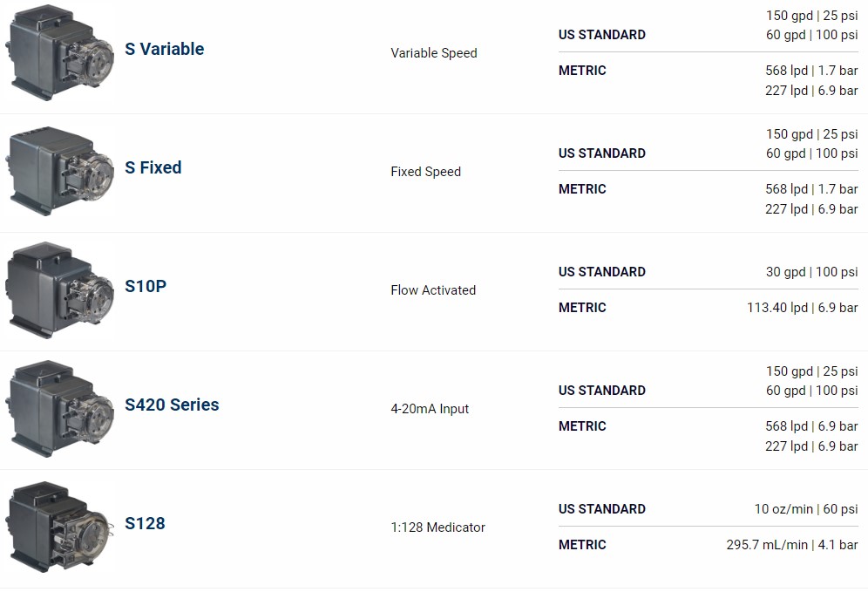Open the S420 Series product link
Screen dimensions: 868x592
(x=172, y=405)
